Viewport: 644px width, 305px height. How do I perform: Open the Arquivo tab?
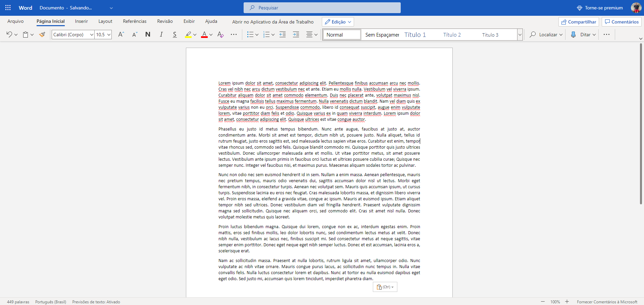15,21
